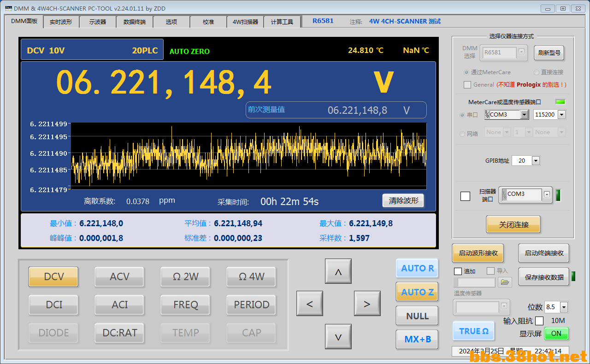Click the application icon in title bar
The image size is (590, 364).
click(x=8, y=8)
